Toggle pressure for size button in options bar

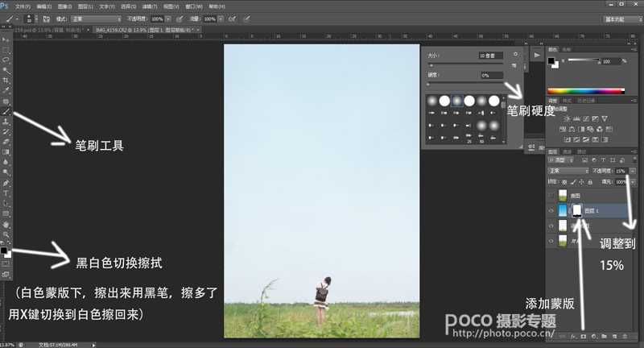point(246,19)
